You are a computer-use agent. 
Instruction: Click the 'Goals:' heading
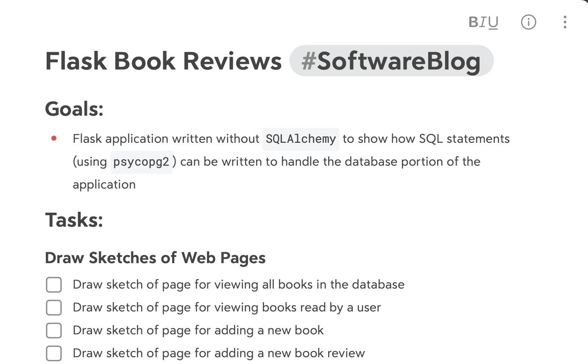tap(75, 108)
